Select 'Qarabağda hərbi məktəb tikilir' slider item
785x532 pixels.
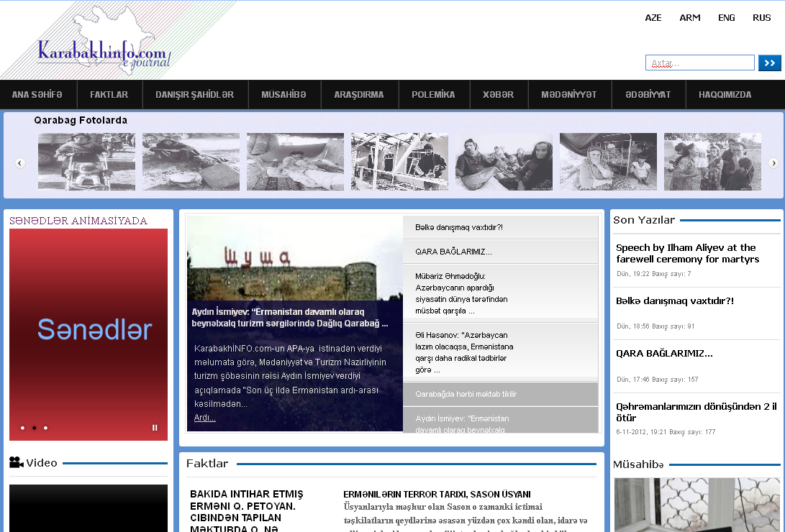[x=466, y=394]
